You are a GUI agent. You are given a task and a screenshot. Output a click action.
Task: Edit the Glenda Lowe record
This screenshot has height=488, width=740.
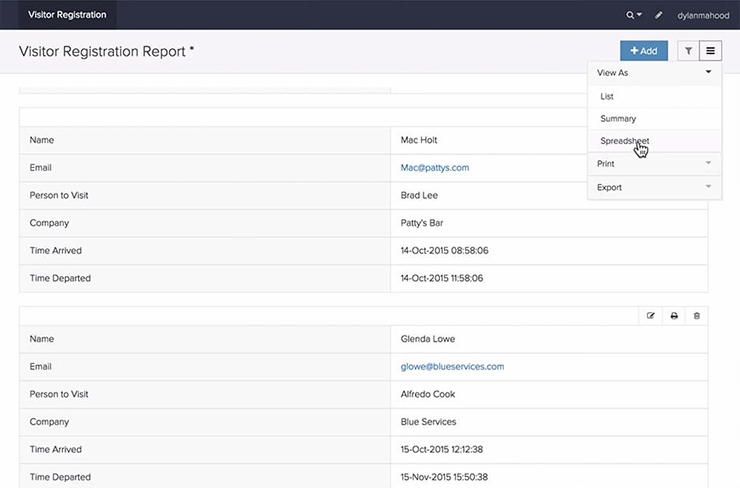coord(651,316)
